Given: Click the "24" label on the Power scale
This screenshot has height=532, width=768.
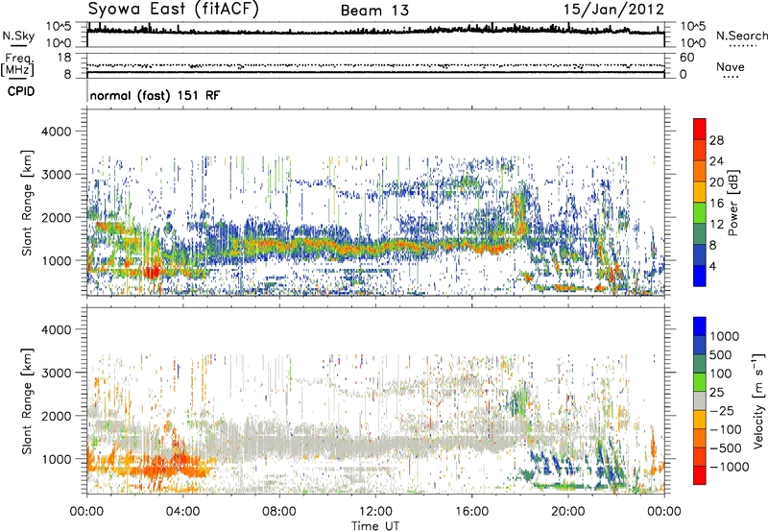Looking at the screenshot, I should [x=716, y=161].
